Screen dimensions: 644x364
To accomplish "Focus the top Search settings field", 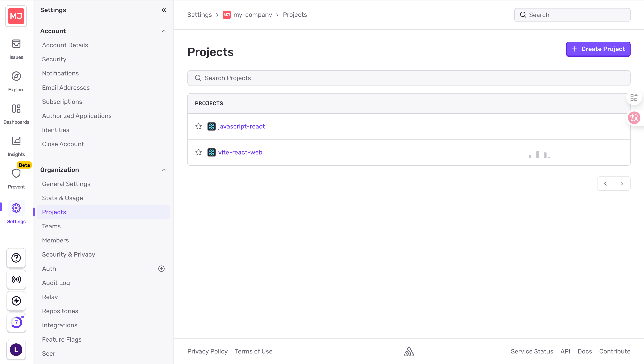I will pos(572,15).
